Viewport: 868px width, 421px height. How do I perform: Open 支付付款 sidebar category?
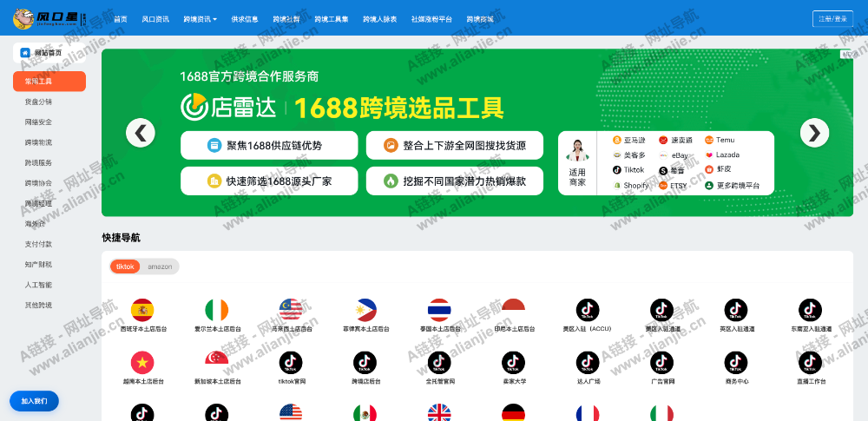click(38, 244)
